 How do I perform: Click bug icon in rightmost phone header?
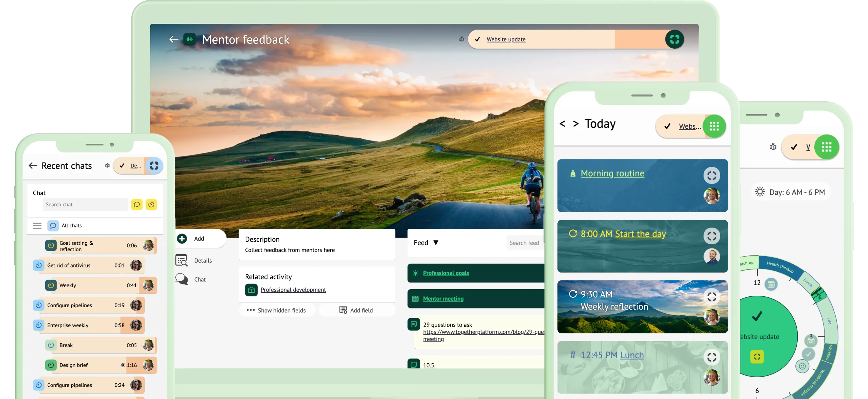773,147
